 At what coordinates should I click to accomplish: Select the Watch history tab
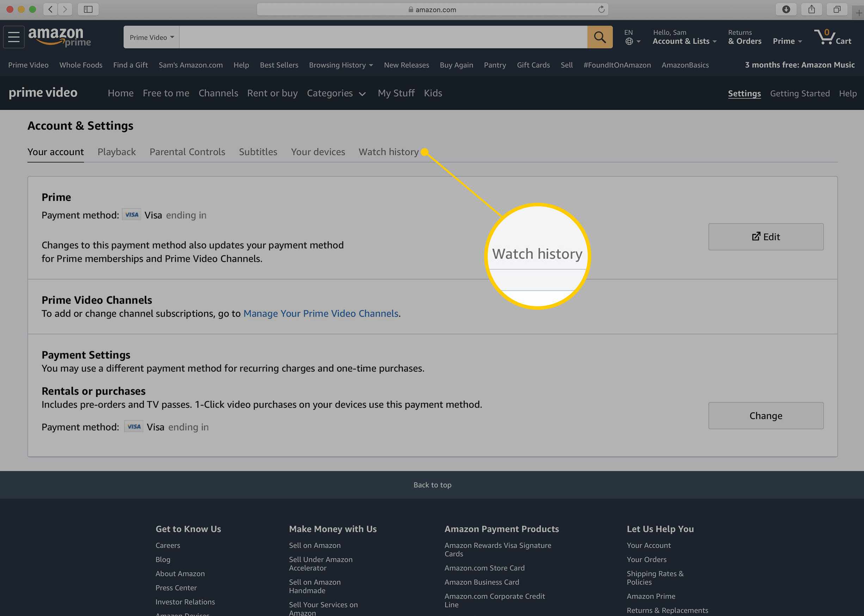pyautogui.click(x=388, y=152)
